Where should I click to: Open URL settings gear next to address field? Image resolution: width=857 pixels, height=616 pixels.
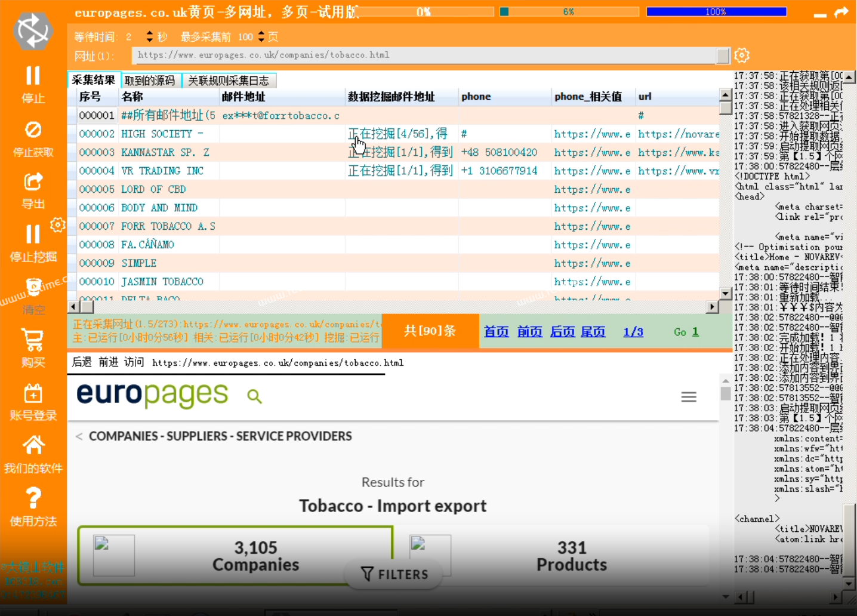click(742, 56)
